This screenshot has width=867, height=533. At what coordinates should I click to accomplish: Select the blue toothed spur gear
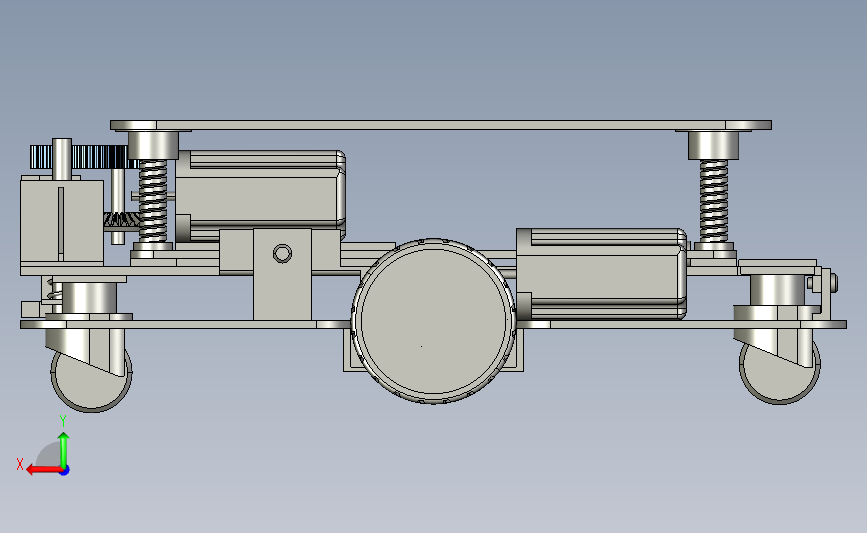point(83,156)
